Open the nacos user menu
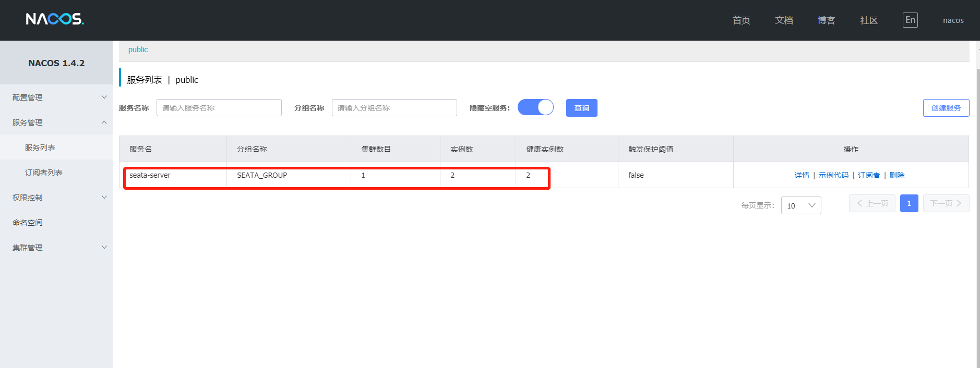The width and height of the screenshot is (980, 368). [x=953, y=20]
